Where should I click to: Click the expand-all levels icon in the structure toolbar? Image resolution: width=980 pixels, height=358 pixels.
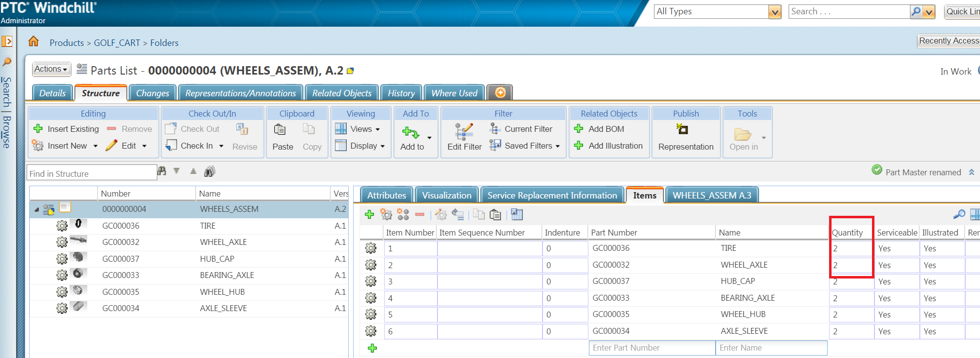(177, 171)
